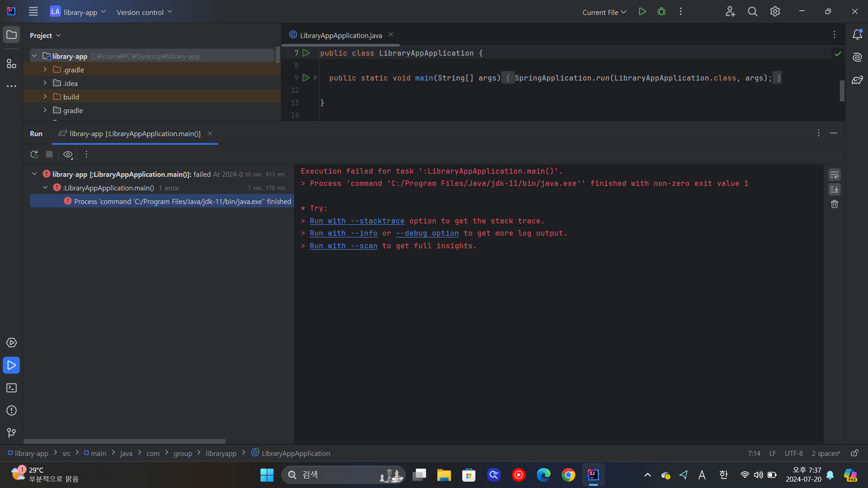Click the 7:14 caret position indicator
868x488 pixels.
point(754,453)
